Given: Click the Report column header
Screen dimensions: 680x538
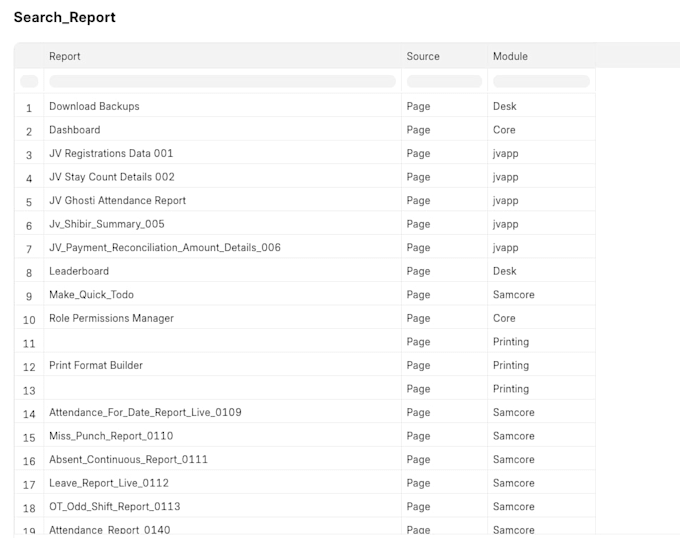Looking at the screenshot, I should 65,56.
